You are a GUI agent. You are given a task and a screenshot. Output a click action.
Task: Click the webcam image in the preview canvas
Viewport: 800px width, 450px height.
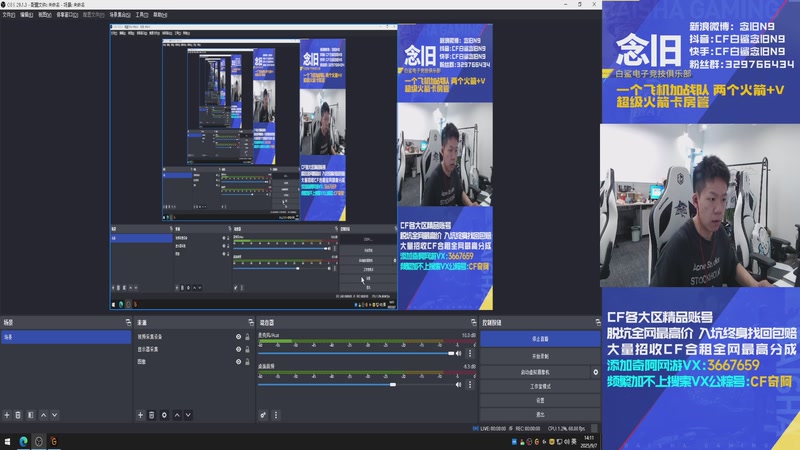[x=445, y=154]
